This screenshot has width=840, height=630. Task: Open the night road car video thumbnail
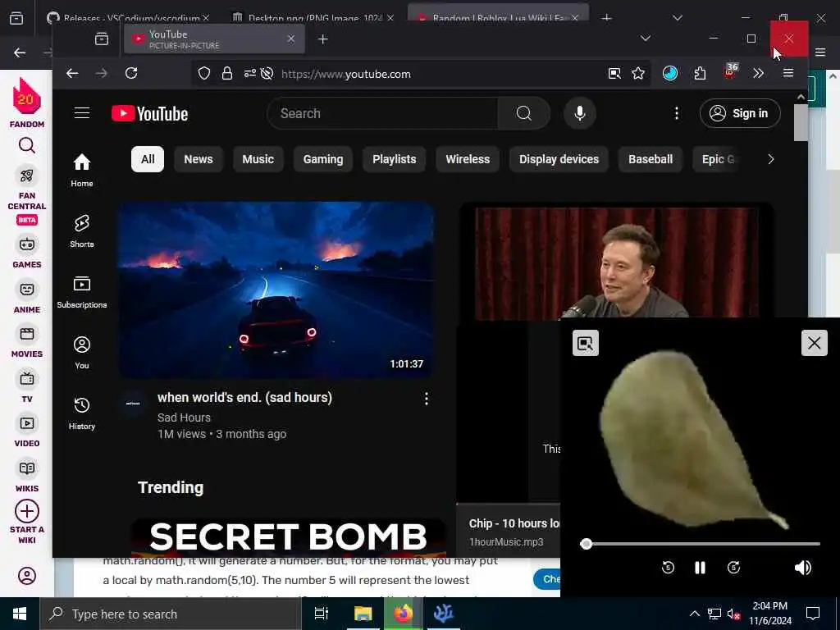(276, 290)
